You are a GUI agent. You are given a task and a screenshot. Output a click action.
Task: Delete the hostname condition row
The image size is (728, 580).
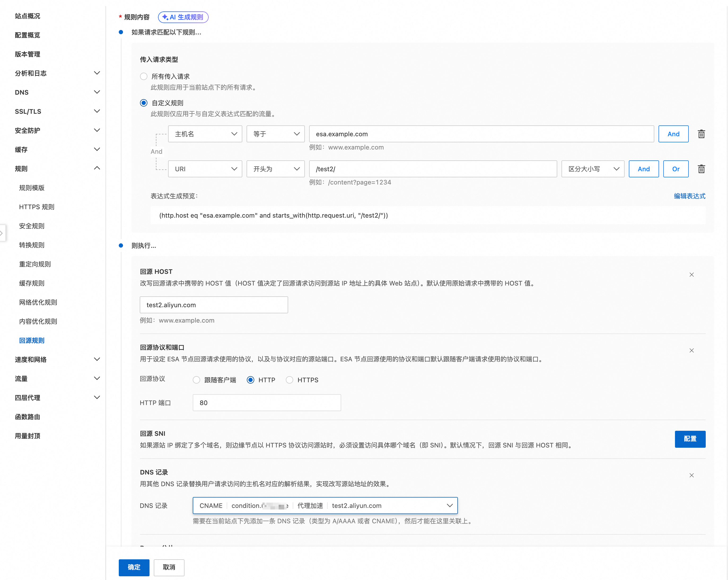[x=701, y=134]
